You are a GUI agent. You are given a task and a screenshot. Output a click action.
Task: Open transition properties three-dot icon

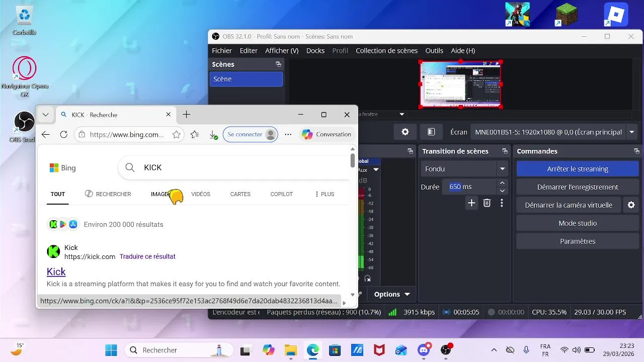[502, 203]
